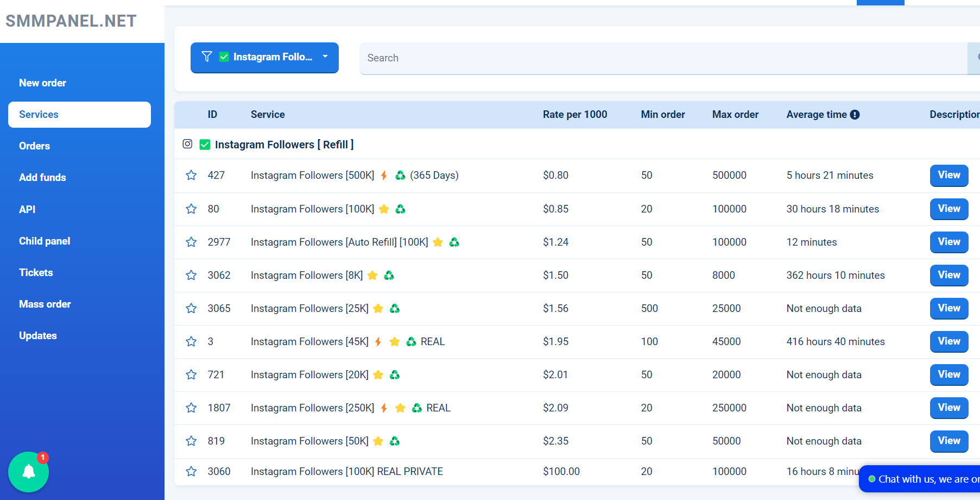The width and height of the screenshot is (980, 500).
Task: Click the favorite star for service 3062
Action: coord(191,275)
